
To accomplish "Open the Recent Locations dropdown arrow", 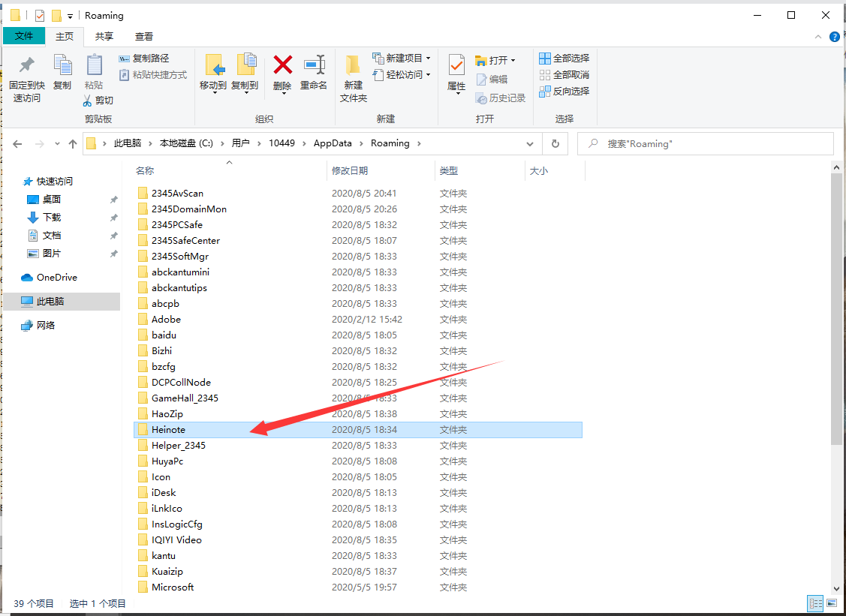I will pos(57,144).
